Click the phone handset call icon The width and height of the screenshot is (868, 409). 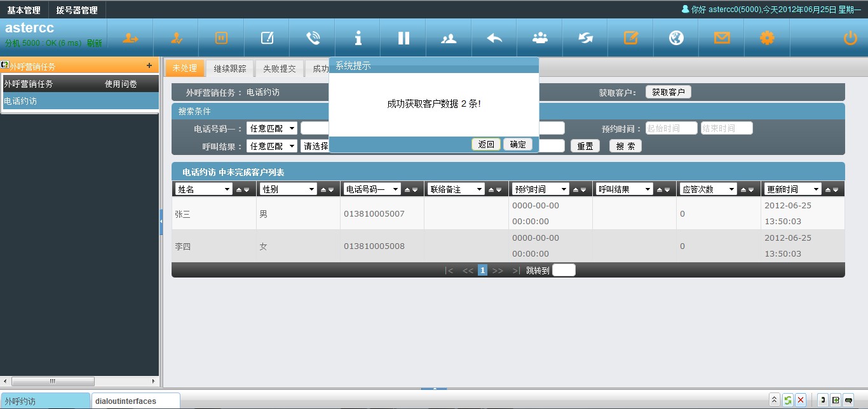point(313,38)
